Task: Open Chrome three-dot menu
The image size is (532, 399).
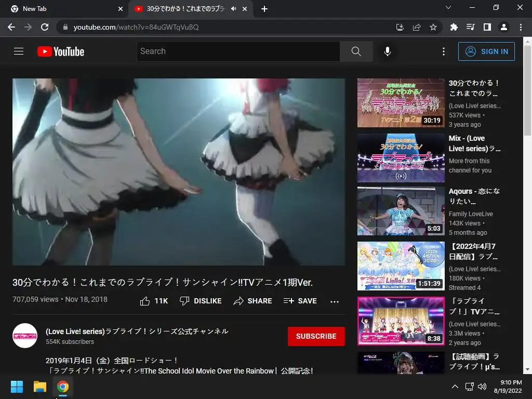Action: 521,27
